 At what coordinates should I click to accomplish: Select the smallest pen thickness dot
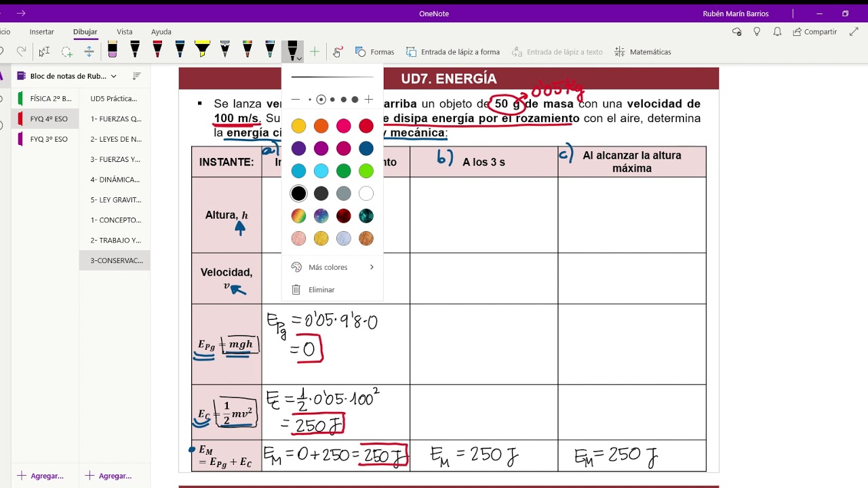click(310, 100)
